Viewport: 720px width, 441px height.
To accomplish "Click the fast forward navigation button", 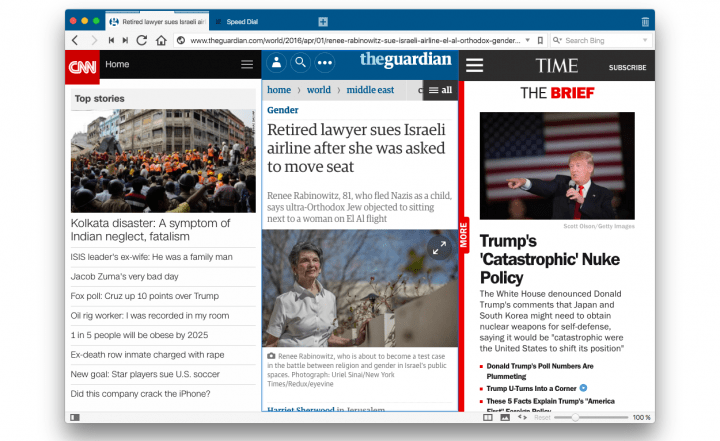I will [125, 40].
